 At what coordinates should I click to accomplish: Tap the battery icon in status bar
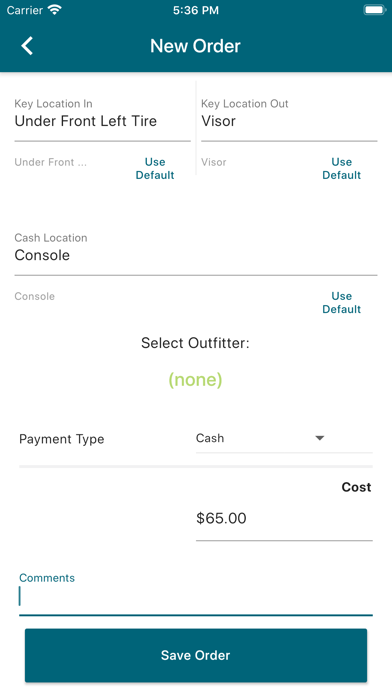pos(375,10)
